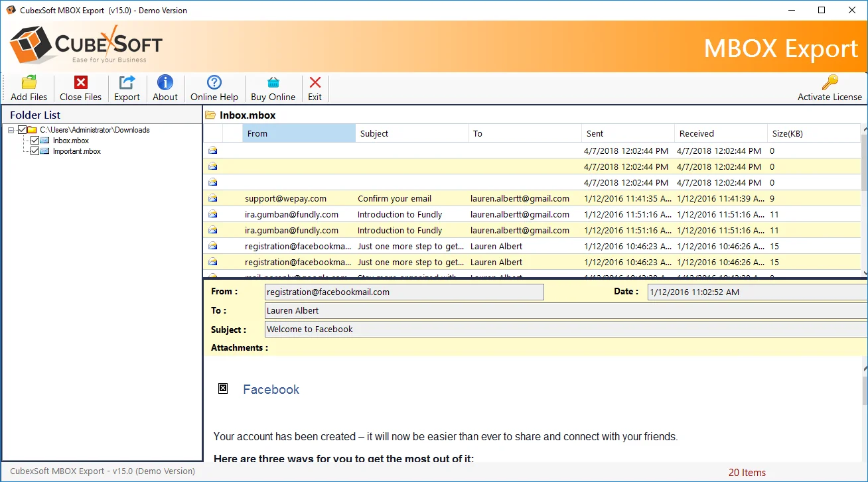Sort emails by the To column
This screenshot has width=868, height=482.
(x=524, y=133)
